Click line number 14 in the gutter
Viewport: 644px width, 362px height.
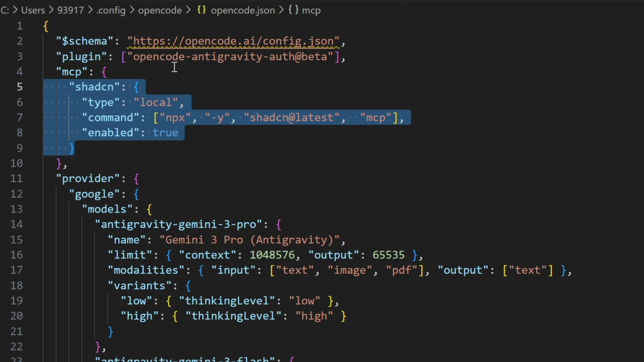click(16, 224)
